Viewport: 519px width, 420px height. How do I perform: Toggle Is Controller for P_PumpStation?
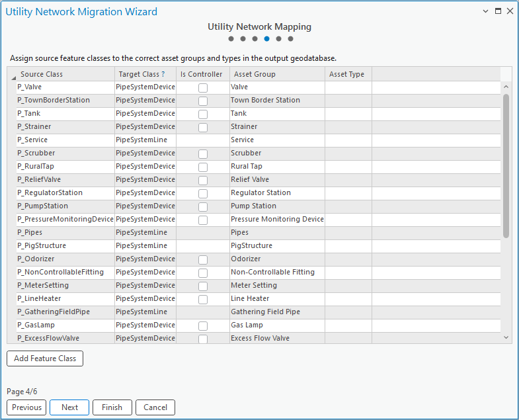click(x=203, y=207)
